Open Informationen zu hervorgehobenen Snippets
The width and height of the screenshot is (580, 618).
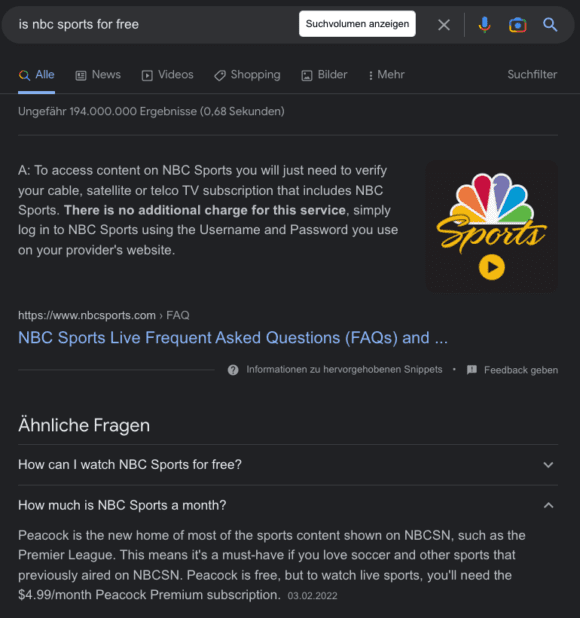coord(344,370)
